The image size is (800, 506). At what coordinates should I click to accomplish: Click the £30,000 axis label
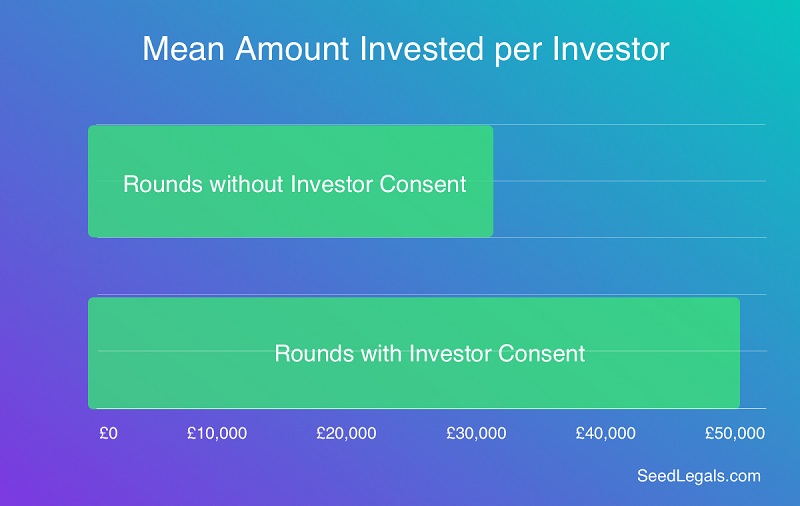click(x=476, y=434)
